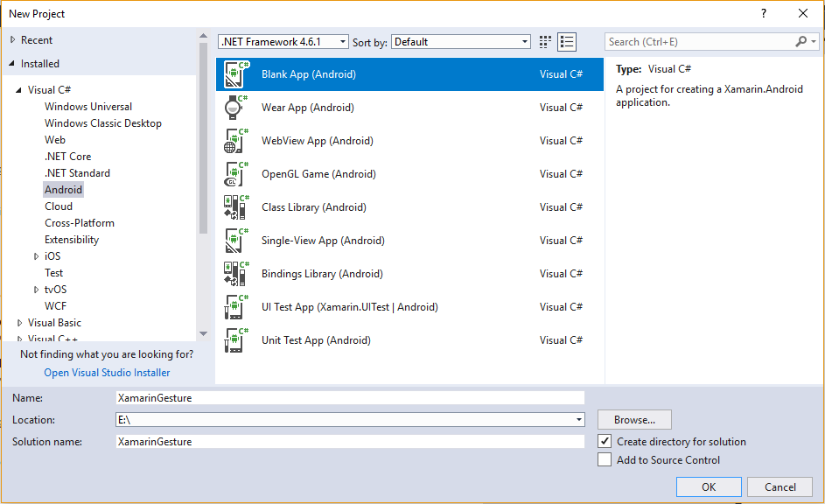Enable Add to Source Control checkbox
Image resolution: width=825 pixels, height=504 pixels.
[605, 460]
